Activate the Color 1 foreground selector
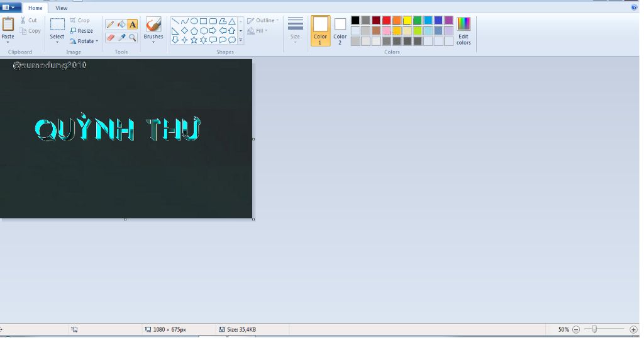The height and width of the screenshot is (340, 644). (320, 31)
